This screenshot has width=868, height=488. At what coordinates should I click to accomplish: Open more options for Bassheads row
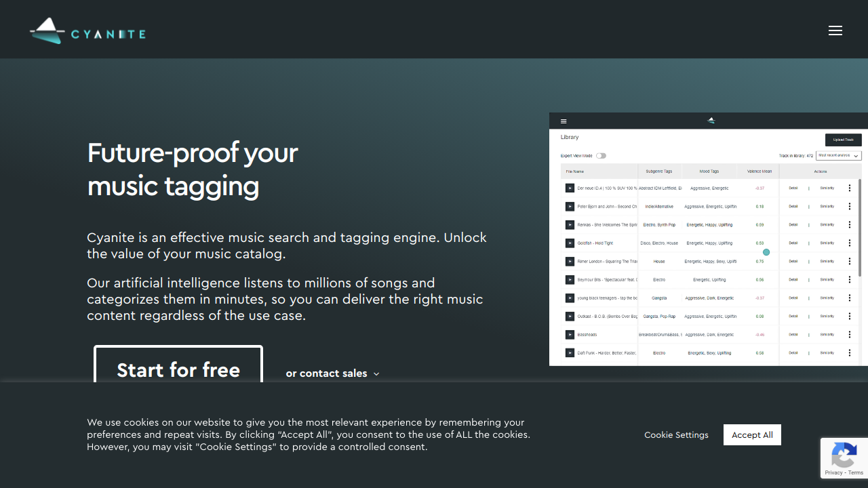[x=850, y=334]
